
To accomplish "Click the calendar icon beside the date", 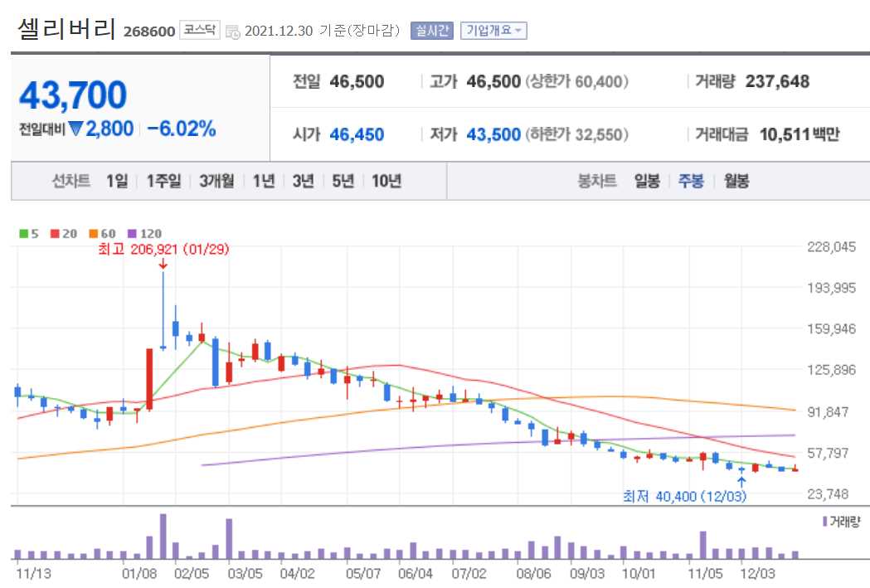I will click(233, 32).
